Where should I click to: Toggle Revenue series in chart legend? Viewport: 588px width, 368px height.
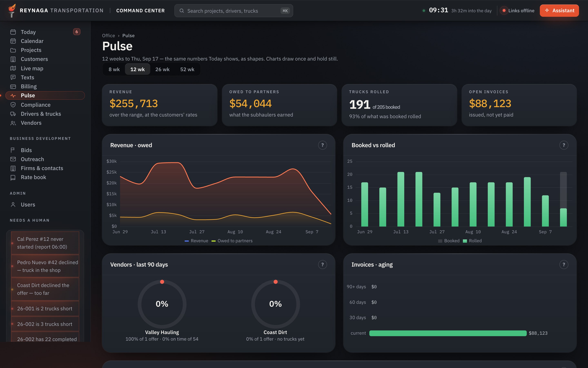click(197, 241)
